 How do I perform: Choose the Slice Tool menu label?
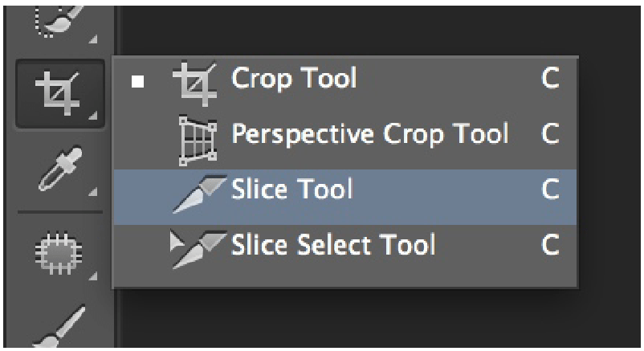pyautogui.click(x=291, y=190)
